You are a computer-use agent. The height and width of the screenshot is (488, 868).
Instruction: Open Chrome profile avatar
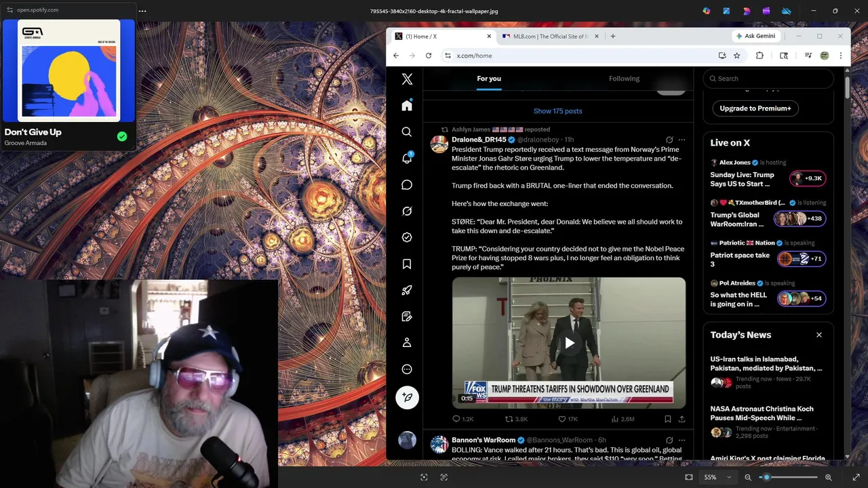pos(825,56)
